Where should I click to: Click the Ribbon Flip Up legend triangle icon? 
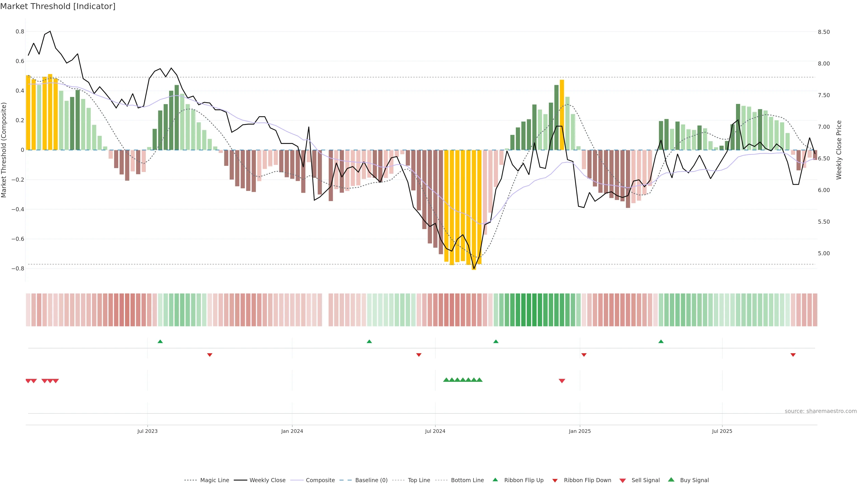click(x=495, y=480)
